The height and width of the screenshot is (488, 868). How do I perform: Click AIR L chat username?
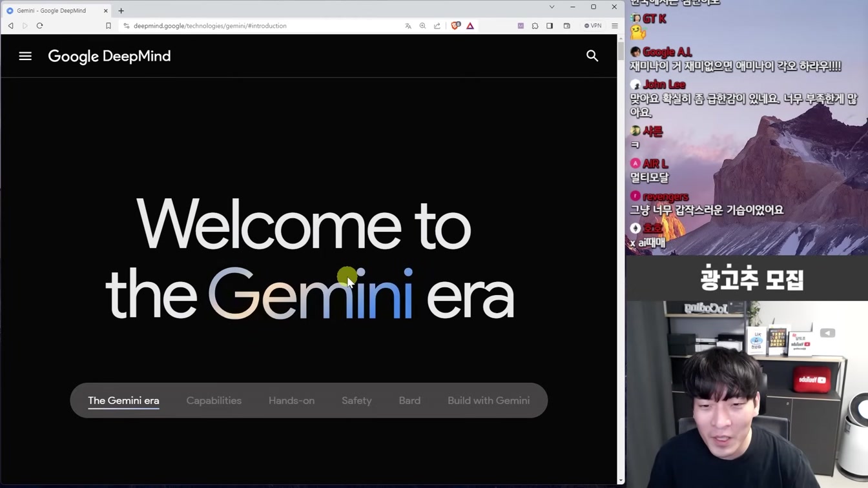[x=655, y=164]
